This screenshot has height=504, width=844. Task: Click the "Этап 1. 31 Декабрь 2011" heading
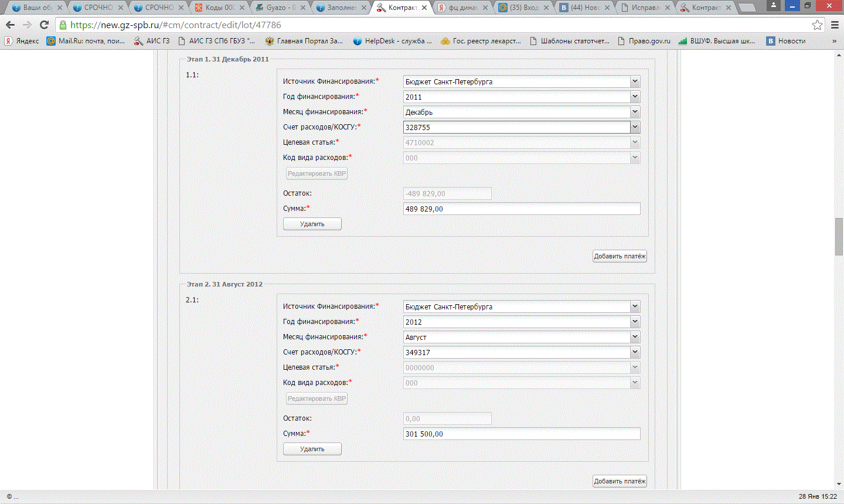click(x=227, y=59)
